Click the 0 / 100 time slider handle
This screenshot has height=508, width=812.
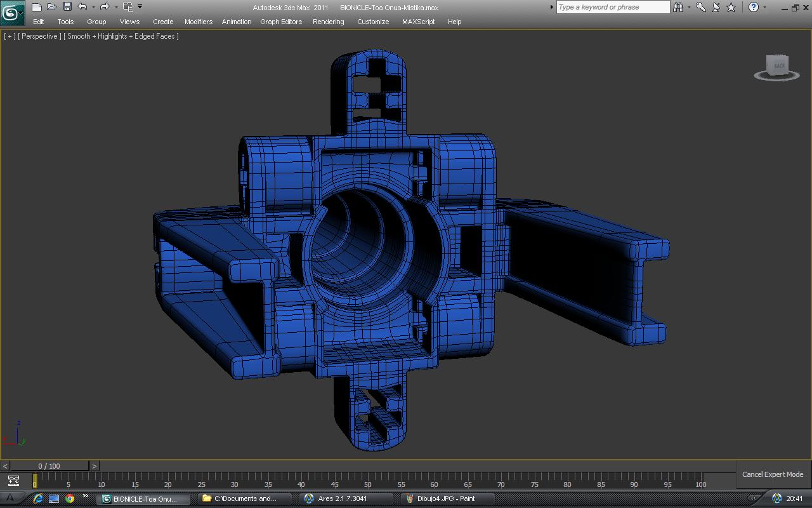(49, 466)
